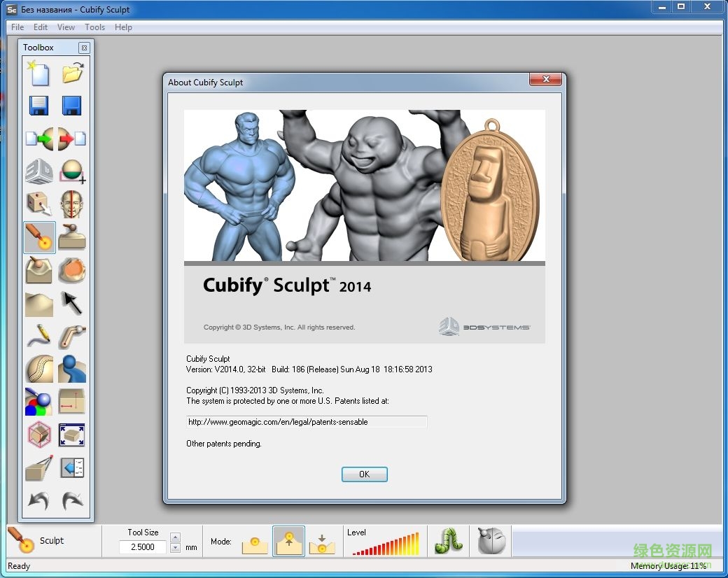The width and height of the screenshot is (728, 578).
Task: Switch to the push-down sculpt mode
Action: 322,541
